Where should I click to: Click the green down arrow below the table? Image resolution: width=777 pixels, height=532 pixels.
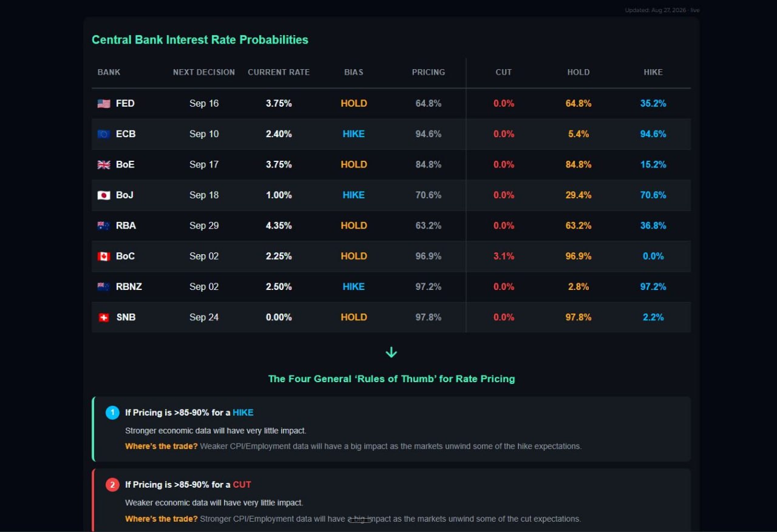tap(392, 352)
